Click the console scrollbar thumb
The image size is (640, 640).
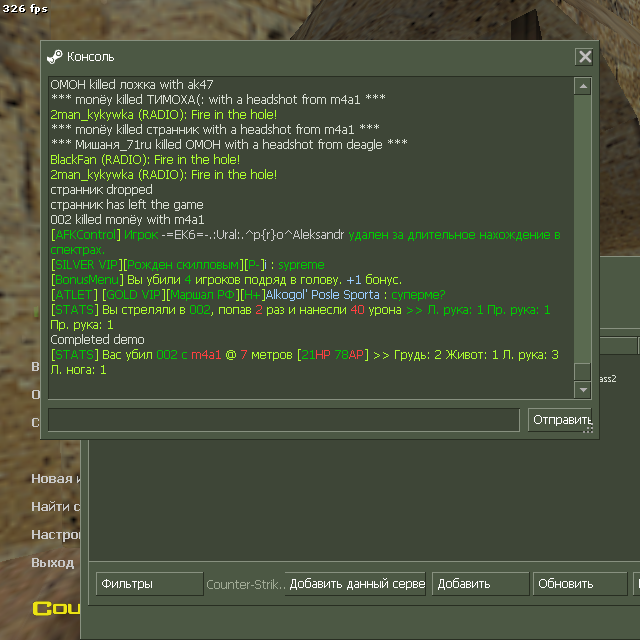583,371
